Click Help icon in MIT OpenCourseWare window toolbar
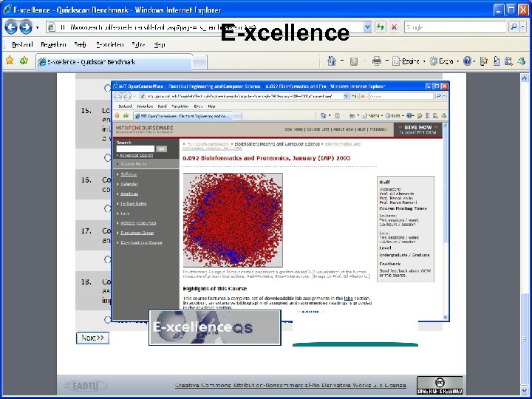This screenshot has width=532, height=399. [x=409, y=116]
